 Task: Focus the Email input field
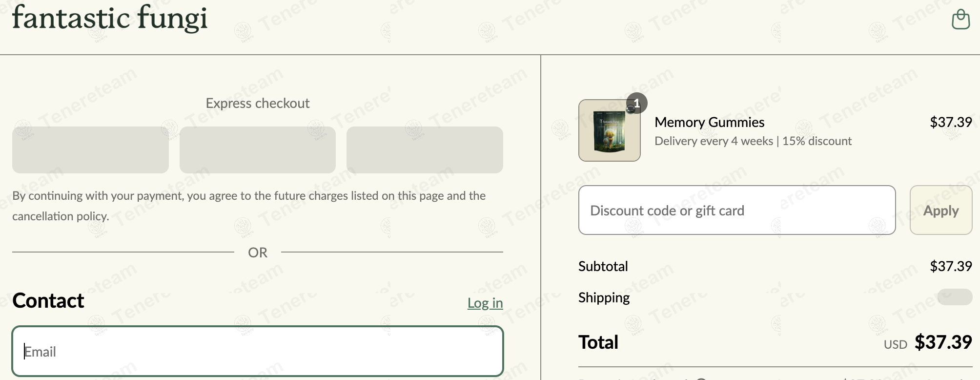point(258,351)
